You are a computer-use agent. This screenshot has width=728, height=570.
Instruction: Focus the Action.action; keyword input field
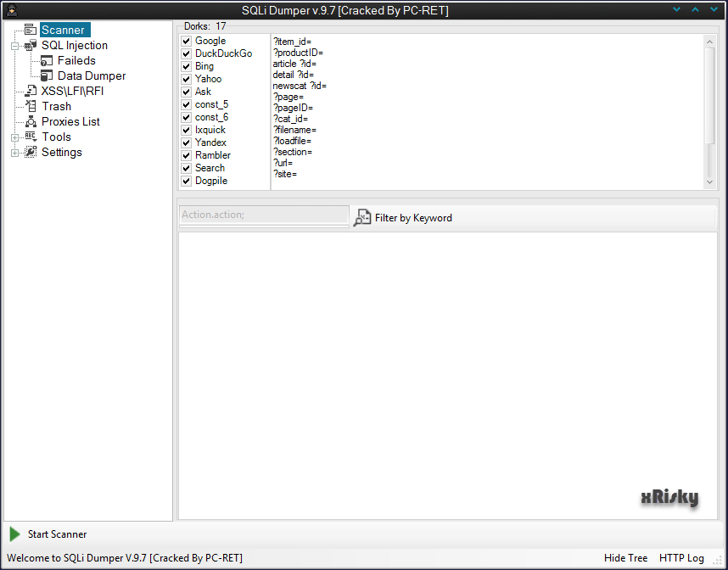pos(264,215)
